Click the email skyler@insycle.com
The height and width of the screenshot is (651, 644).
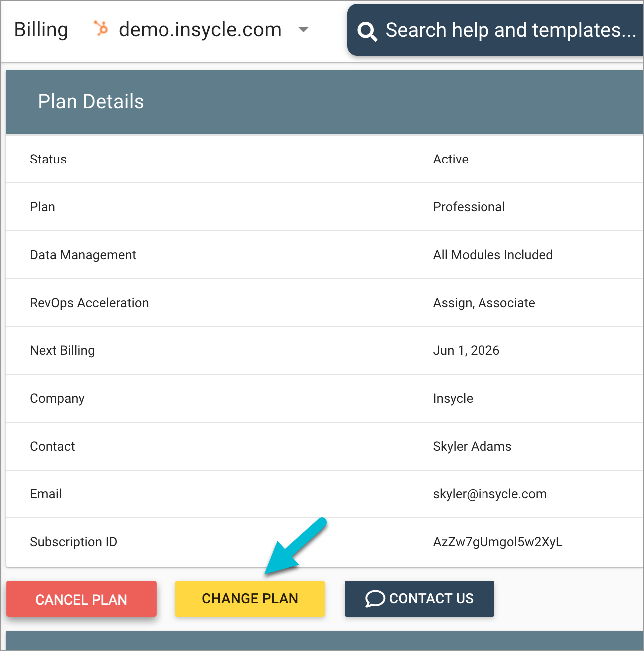click(490, 494)
